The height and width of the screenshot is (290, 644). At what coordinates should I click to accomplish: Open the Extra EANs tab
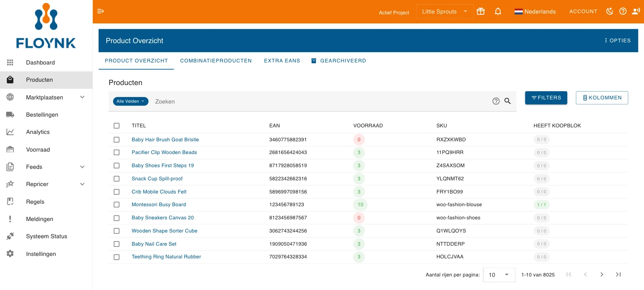point(282,61)
